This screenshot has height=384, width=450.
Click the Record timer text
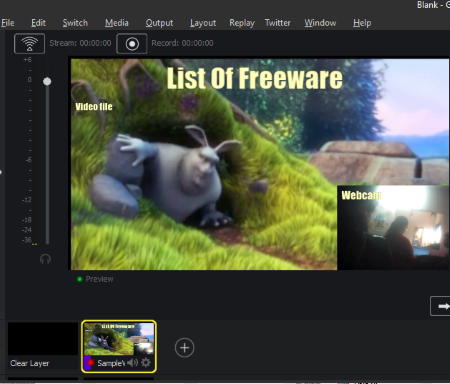(182, 43)
